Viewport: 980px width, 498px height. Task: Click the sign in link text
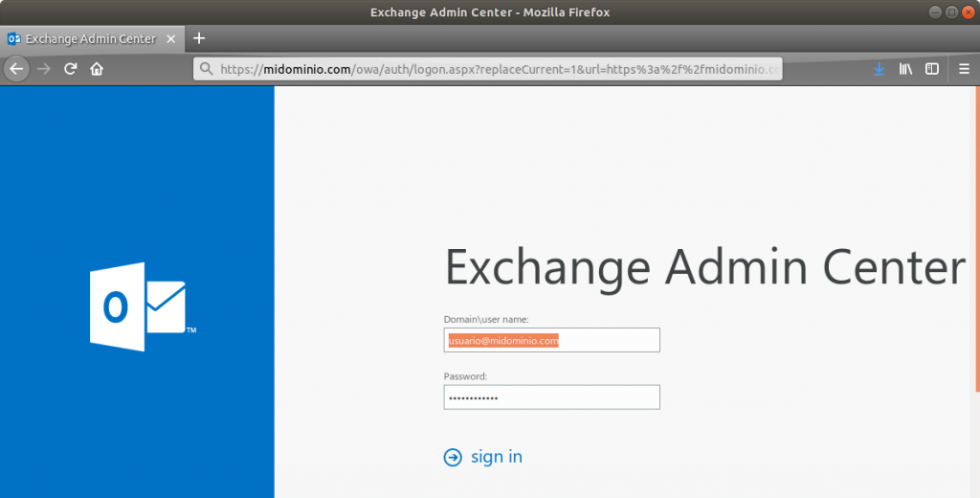(x=497, y=457)
